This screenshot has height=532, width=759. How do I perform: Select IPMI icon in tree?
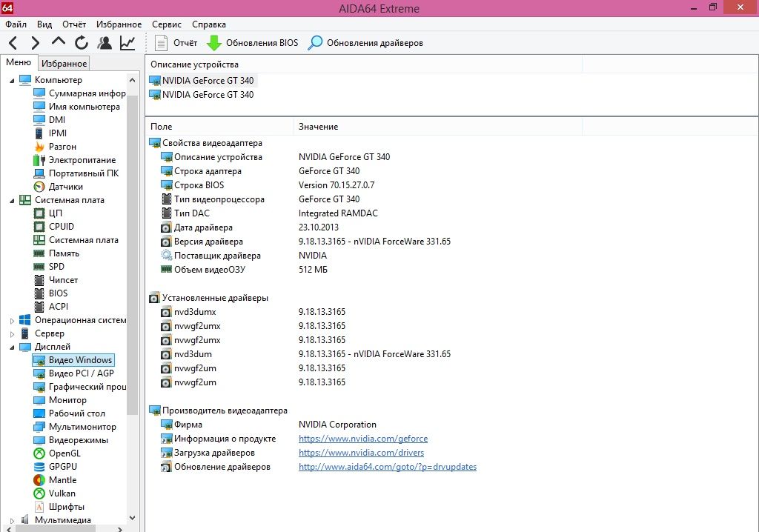point(39,133)
